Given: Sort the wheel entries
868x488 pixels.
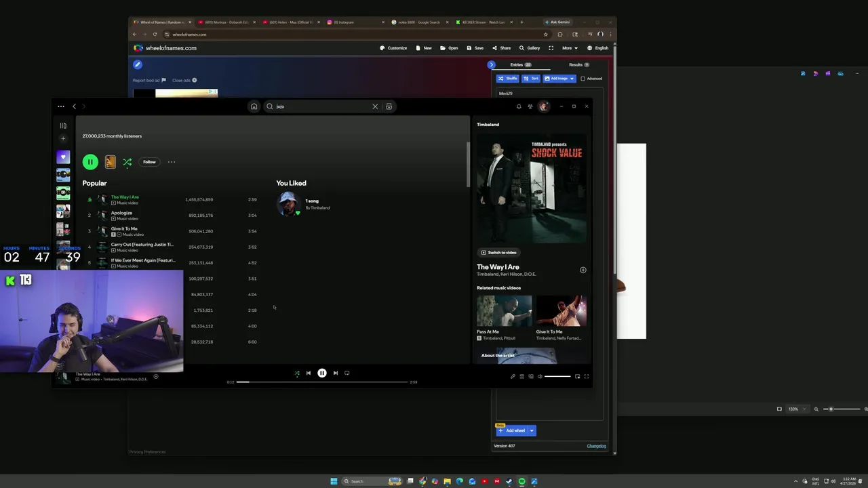Looking at the screenshot, I should (x=531, y=79).
